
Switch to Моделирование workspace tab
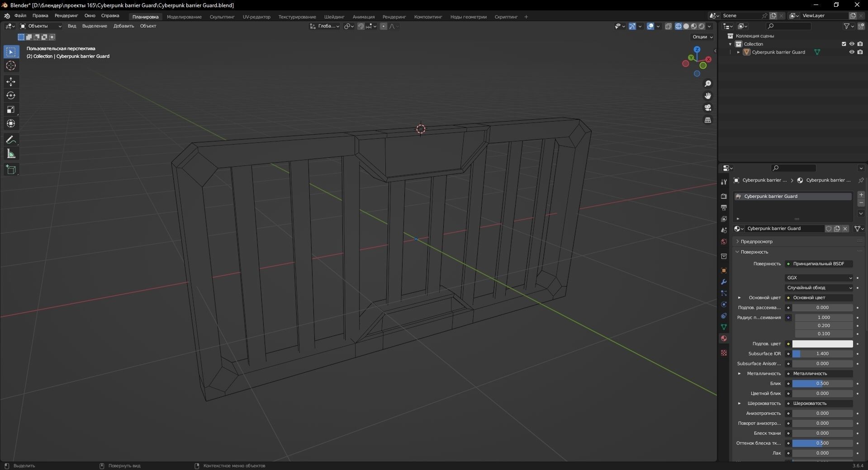click(x=184, y=17)
